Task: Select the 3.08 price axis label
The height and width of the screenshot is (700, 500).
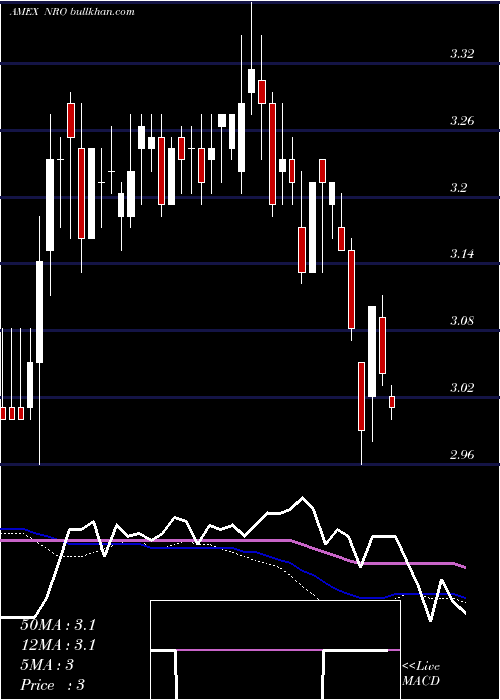Action: [x=462, y=321]
